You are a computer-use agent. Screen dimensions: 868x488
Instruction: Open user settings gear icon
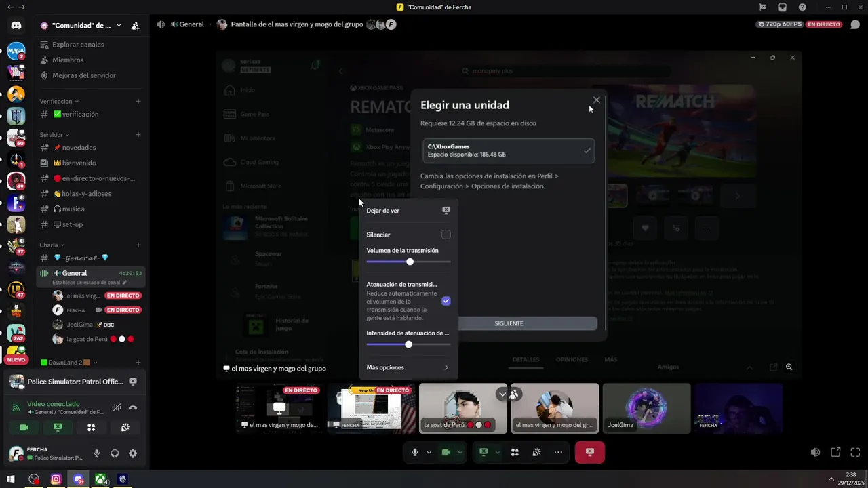click(133, 453)
